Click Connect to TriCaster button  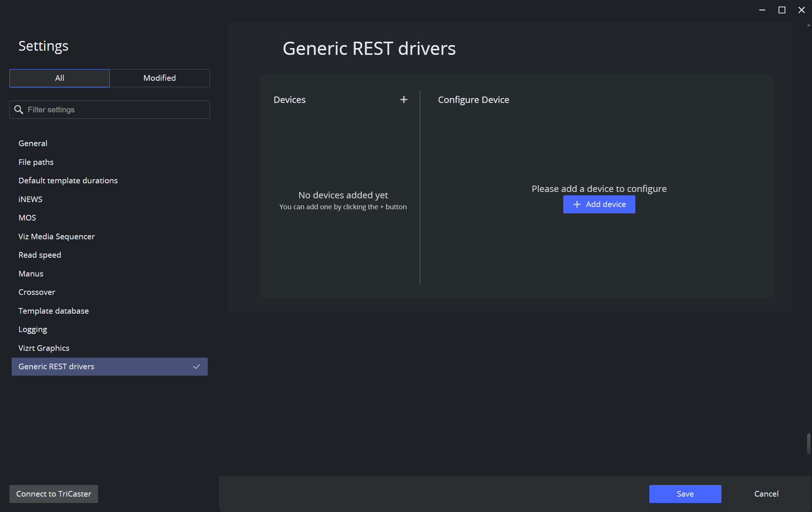[53, 494]
